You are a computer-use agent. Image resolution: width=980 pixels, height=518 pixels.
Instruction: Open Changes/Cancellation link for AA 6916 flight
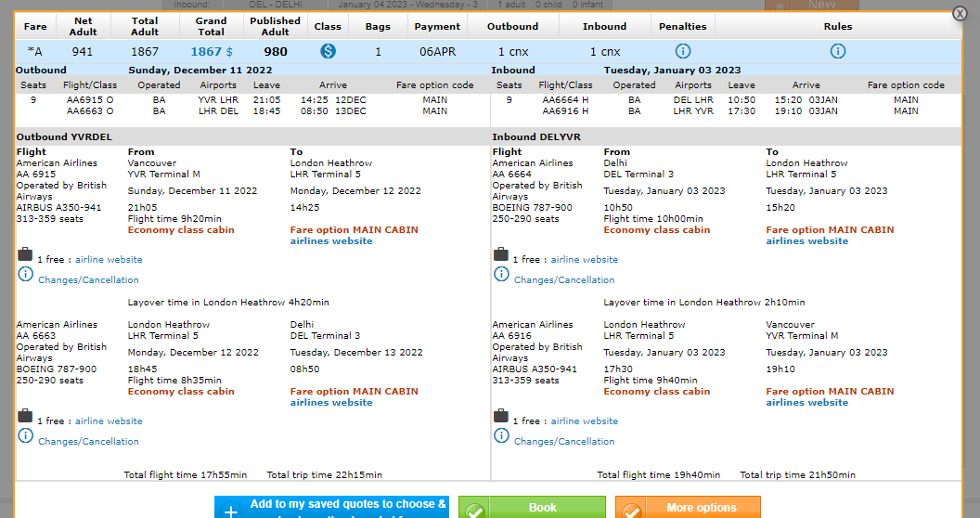click(564, 442)
